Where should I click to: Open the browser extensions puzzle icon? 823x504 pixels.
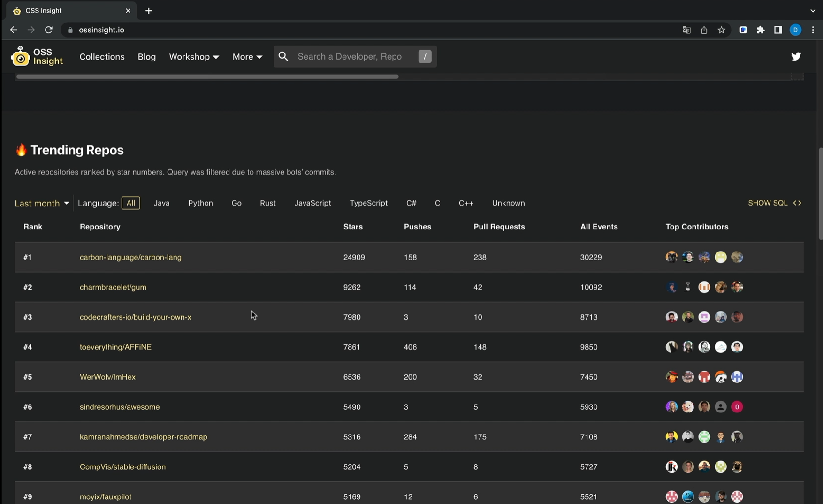pyautogui.click(x=761, y=30)
